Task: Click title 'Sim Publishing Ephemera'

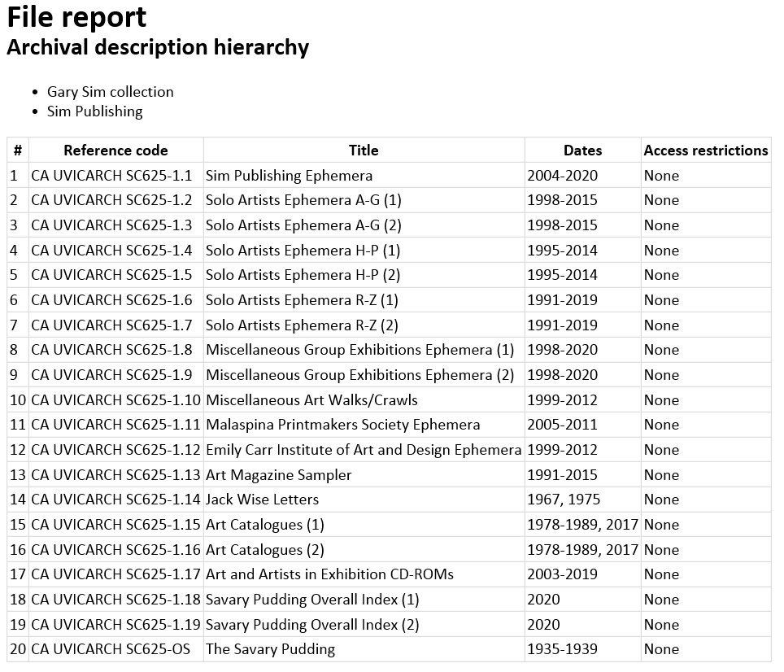Action: point(289,176)
